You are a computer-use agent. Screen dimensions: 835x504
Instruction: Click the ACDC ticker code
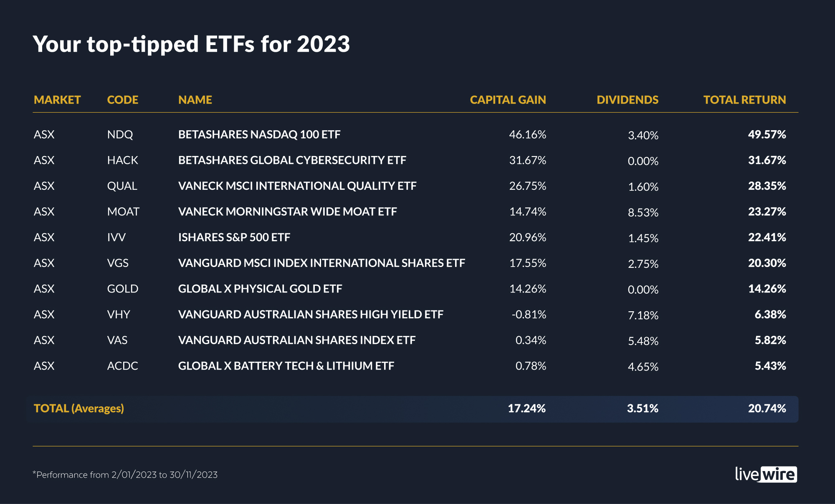pyautogui.click(x=122, y=366)
